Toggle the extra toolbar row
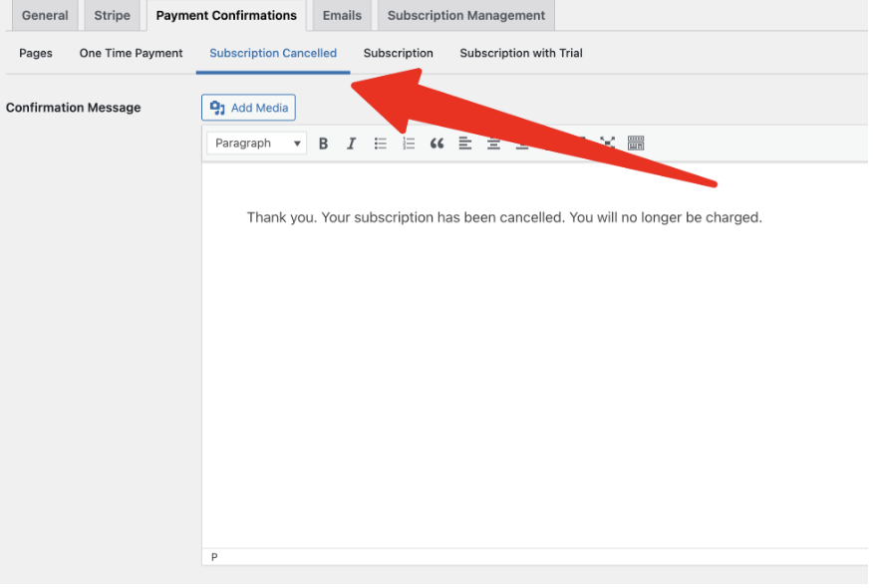 (x=636, y=144)
